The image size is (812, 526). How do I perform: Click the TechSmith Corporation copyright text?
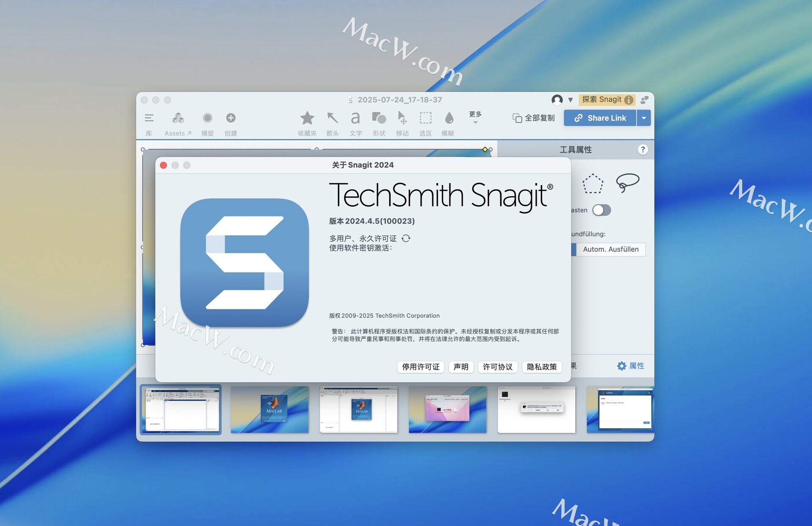(384, 316)
